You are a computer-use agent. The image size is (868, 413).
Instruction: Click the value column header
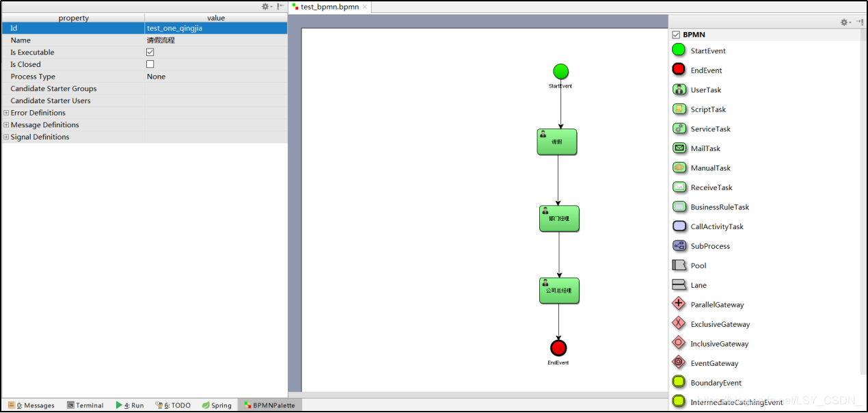(x=216, y=18)
